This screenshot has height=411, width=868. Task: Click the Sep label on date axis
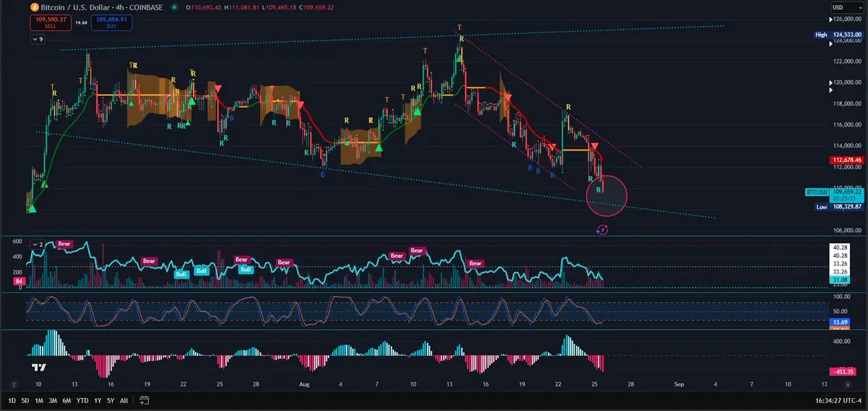(x=679, y=384)
